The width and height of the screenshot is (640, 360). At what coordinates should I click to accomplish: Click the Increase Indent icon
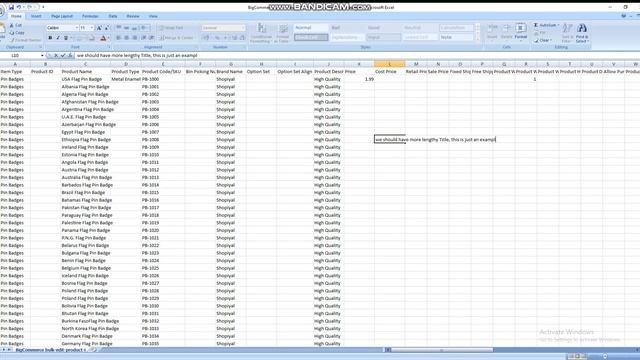pyautogui.click(x=151, y=38)
